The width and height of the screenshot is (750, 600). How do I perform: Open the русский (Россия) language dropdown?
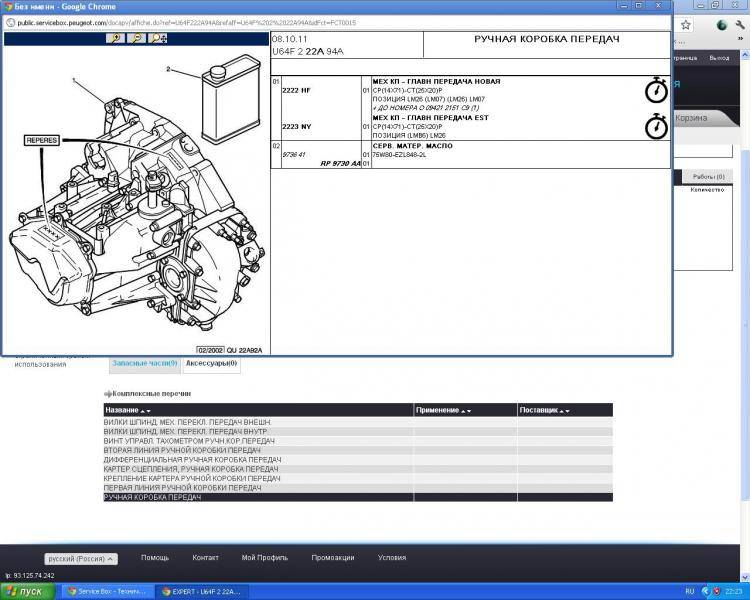tap(81, 559)
